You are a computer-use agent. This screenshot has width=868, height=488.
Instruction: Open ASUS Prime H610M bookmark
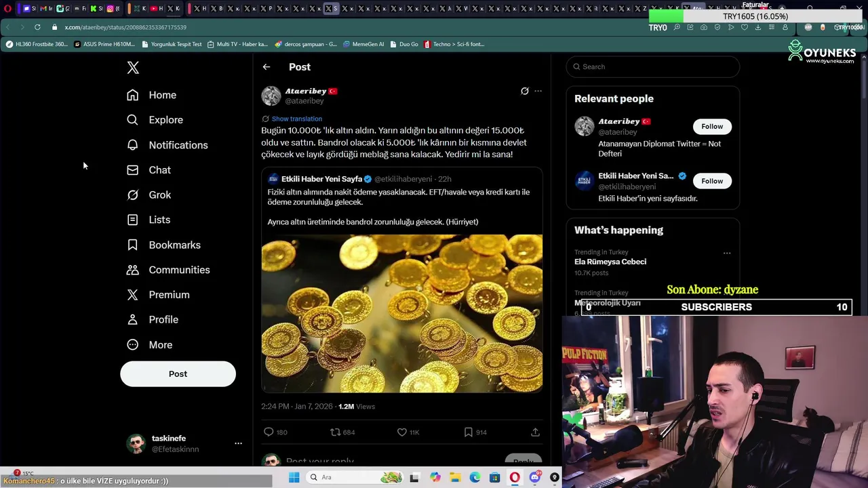point(104,44)
